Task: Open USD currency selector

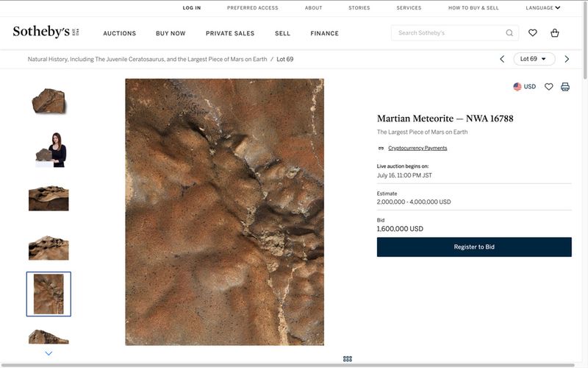Action: (524, 87)
